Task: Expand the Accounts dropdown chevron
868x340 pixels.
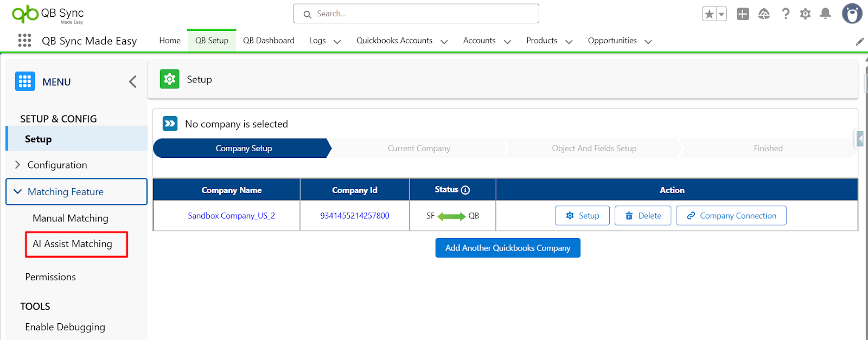Action: pyautogui.click(x=507, y=42)
